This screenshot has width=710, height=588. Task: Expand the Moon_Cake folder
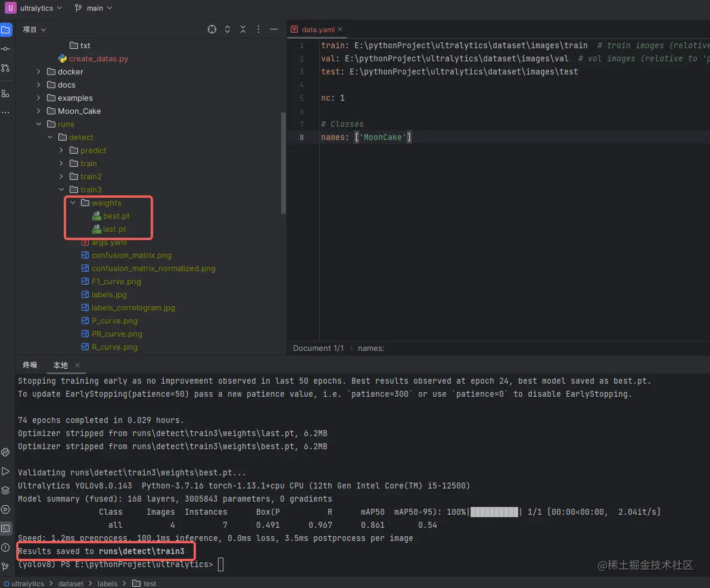pos(39,111)
